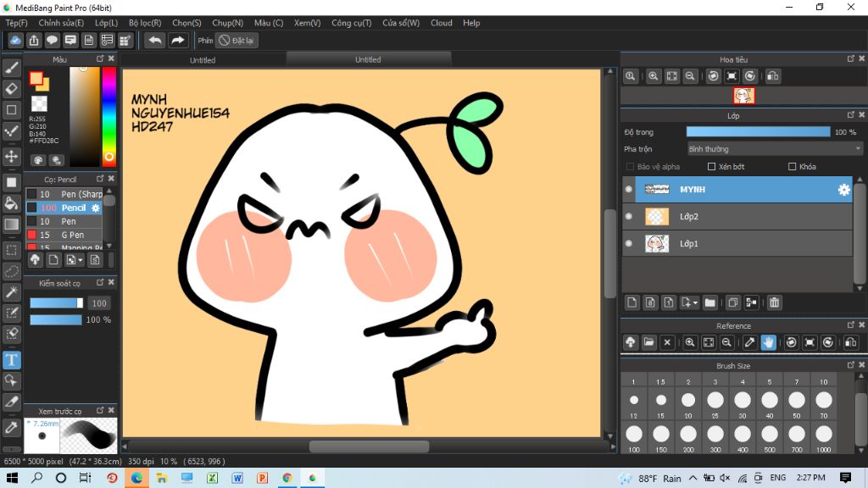Delete layer using the trash icon

pos(774,302)
